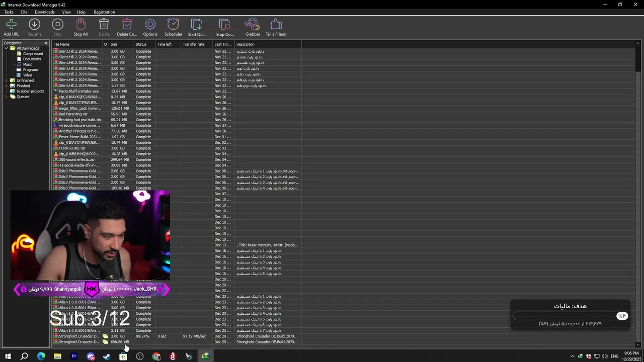Open Microsoft Edge from the taskbar
This screenshot has width=644, height=362.
(41, 356)
